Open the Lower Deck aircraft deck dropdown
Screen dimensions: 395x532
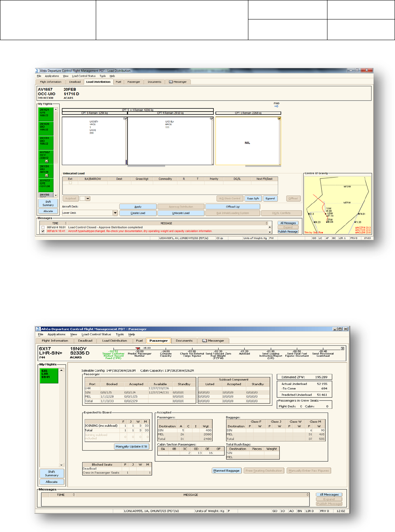point(115,213)
